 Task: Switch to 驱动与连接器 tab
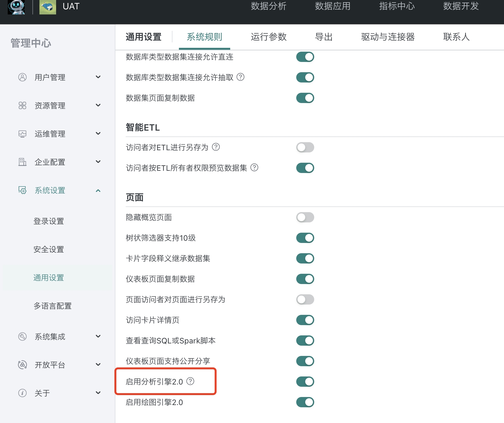388,37
